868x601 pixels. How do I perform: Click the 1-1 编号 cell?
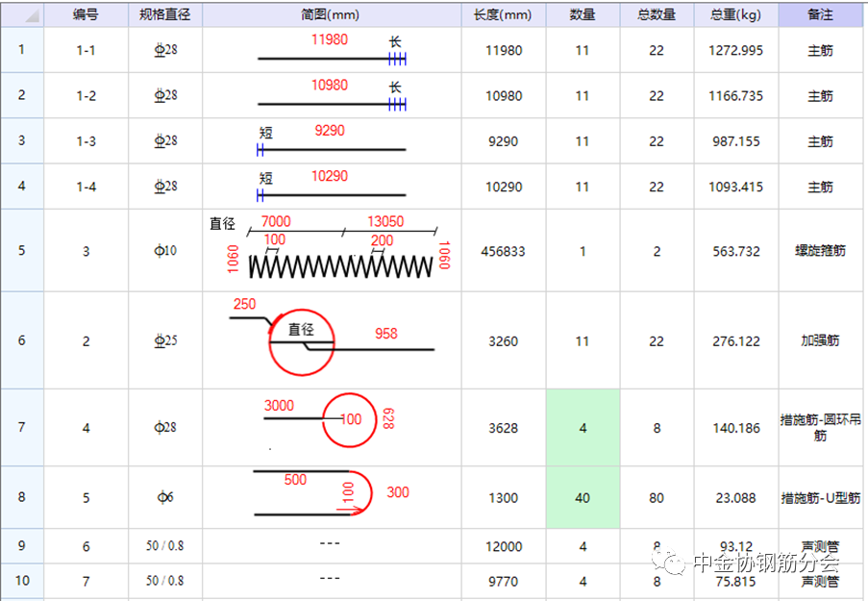click(86, 50)
